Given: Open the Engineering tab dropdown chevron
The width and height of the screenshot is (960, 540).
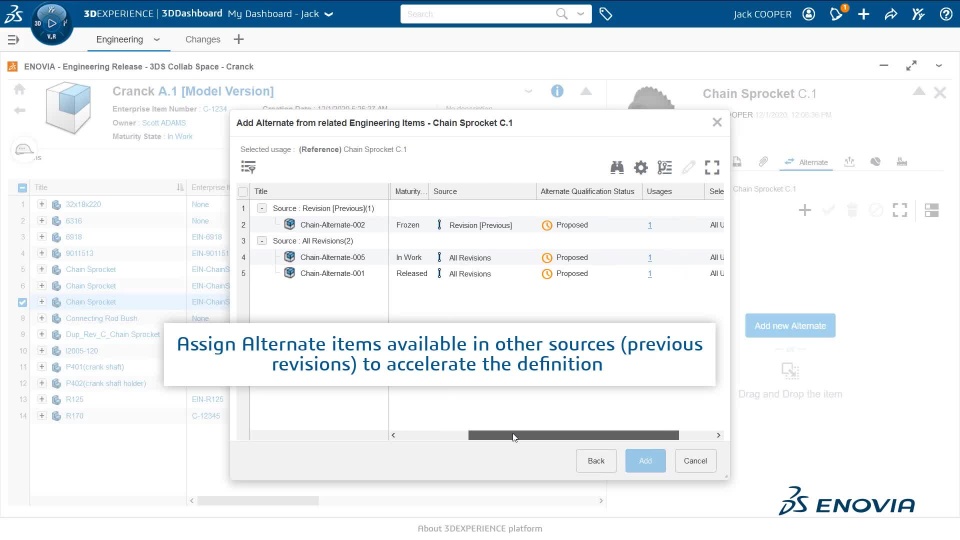Looking at the screenshot, I should pyautogui.click(x=157, y=40).
